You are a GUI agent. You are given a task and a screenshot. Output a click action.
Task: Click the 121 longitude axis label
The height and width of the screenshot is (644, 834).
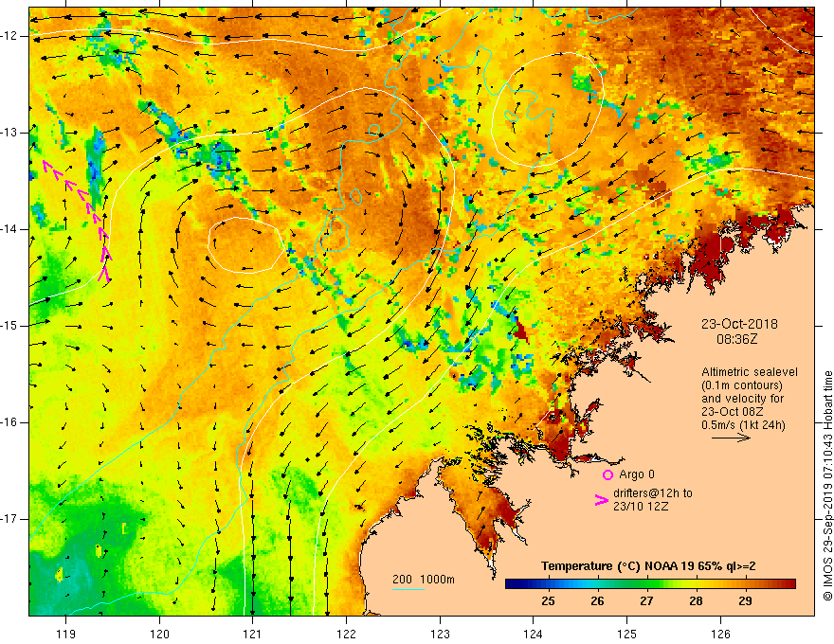pyautogui.click(x=253, y=634)
